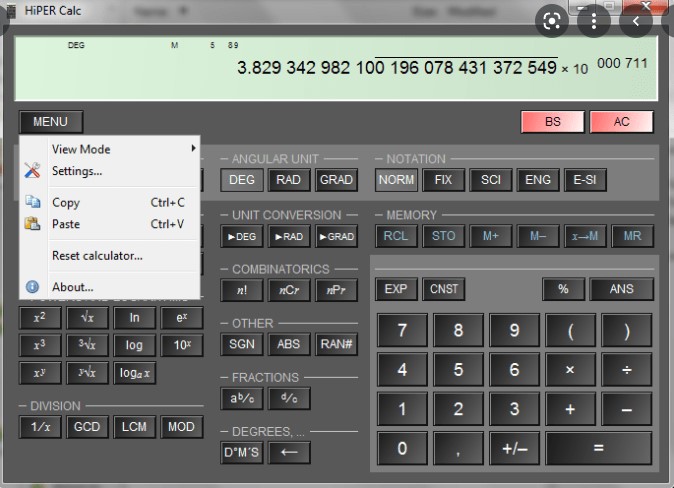This screenshot has width=674, height=488.
Task: Open constants with the CNST key
Action: (x=444, y=289)
